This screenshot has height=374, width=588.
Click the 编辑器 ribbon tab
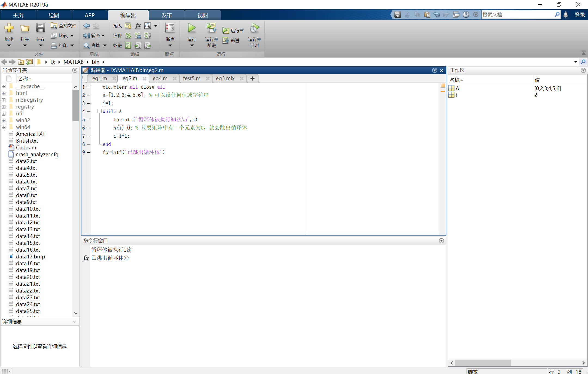pyautogui.click(x=127, y=14)
